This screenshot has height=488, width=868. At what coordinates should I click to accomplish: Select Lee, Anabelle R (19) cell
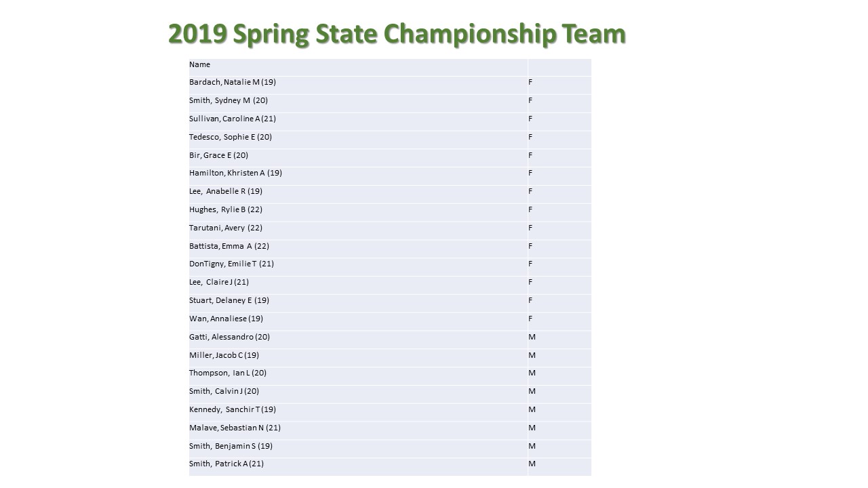pyautogui.click(x=358, y=194)
